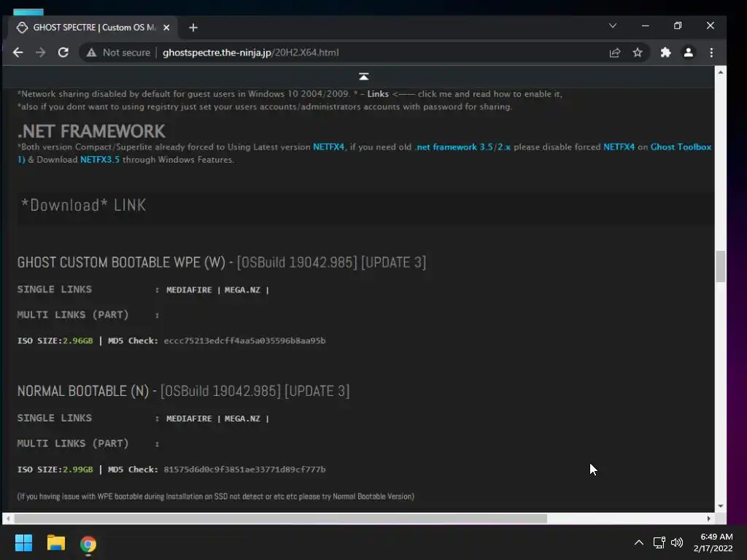
Task: Click the WPE MD5 hash eccc75213edcff4aa5a035596b8aa95b
Action: 245,341
